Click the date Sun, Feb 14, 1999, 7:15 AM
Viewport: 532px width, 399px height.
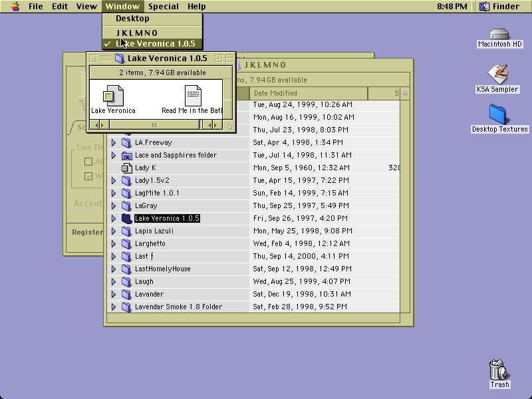coord(301,193)
